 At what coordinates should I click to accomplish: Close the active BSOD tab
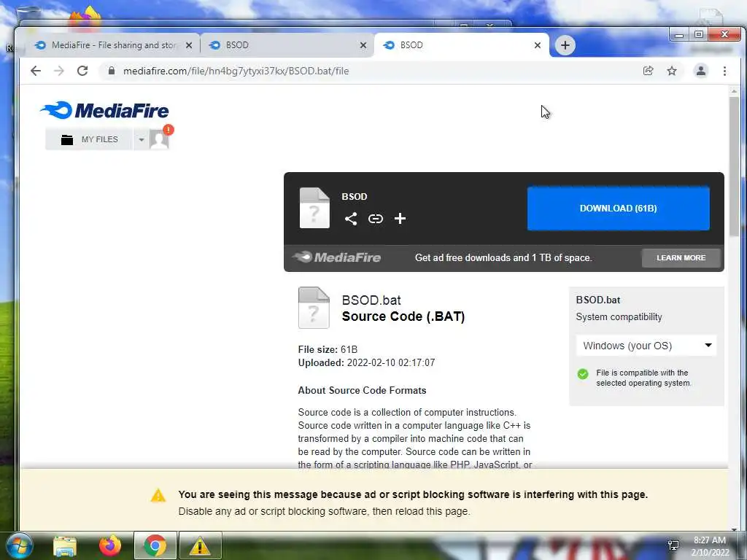[538, 45]
